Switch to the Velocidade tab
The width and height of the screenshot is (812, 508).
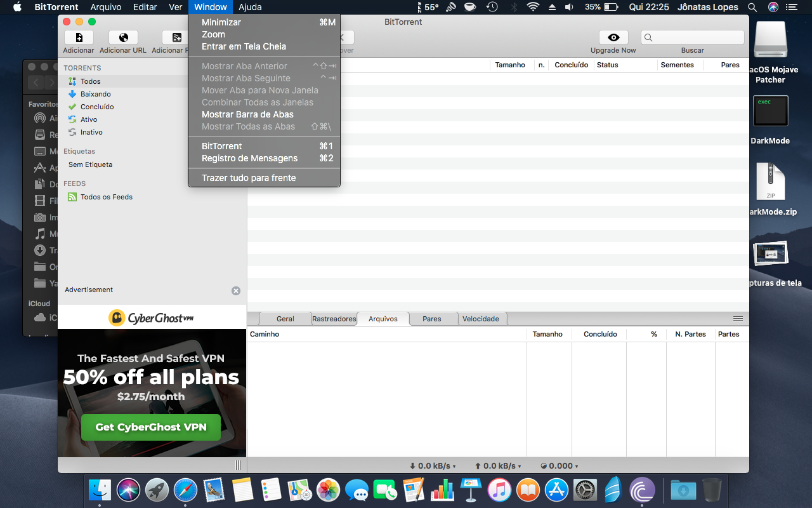point(481,319)
